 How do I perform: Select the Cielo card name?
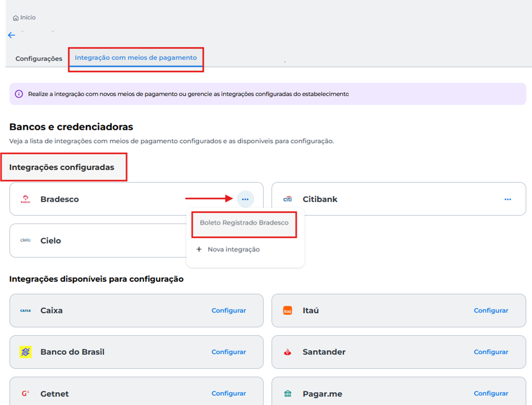[x=51, y=240]
